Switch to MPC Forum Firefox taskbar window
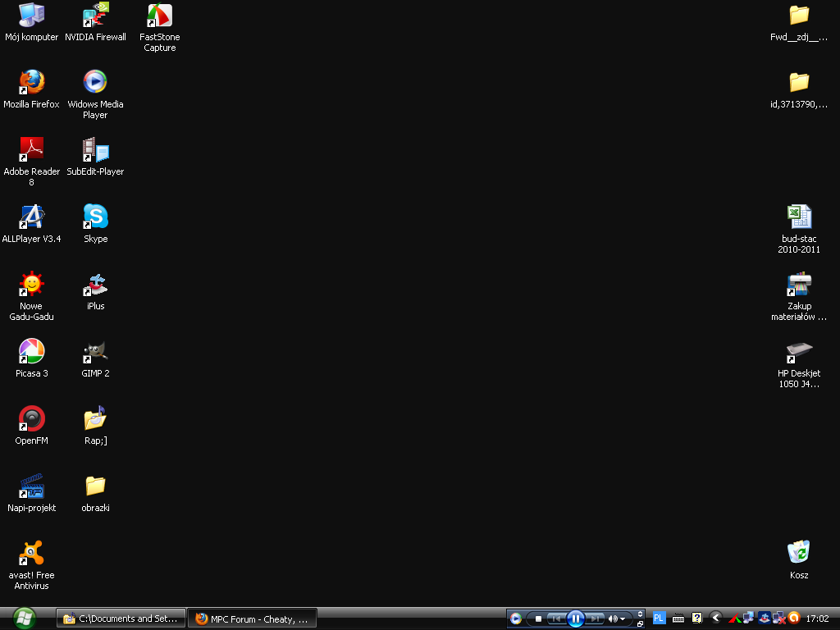Screen dimensions: 840x630 253,619
